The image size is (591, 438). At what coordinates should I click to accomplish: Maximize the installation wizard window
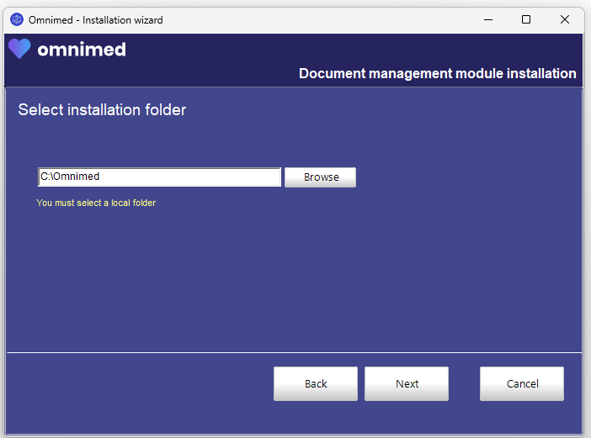[526, 20]
